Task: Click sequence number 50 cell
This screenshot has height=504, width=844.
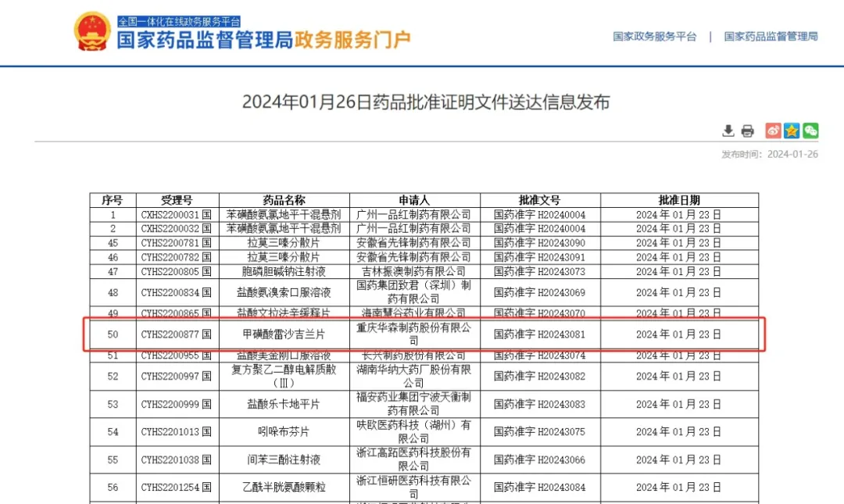Action: tap(113, 334)
